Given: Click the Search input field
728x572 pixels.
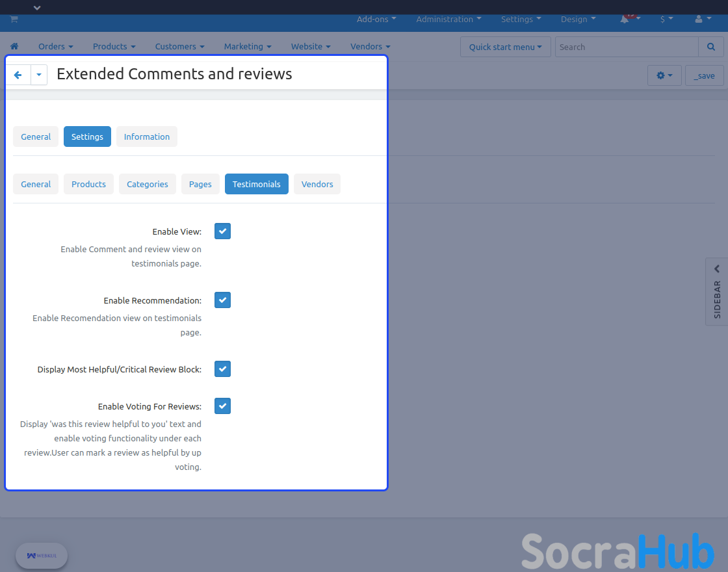Looking at the screenshot, I should [626, 47].
